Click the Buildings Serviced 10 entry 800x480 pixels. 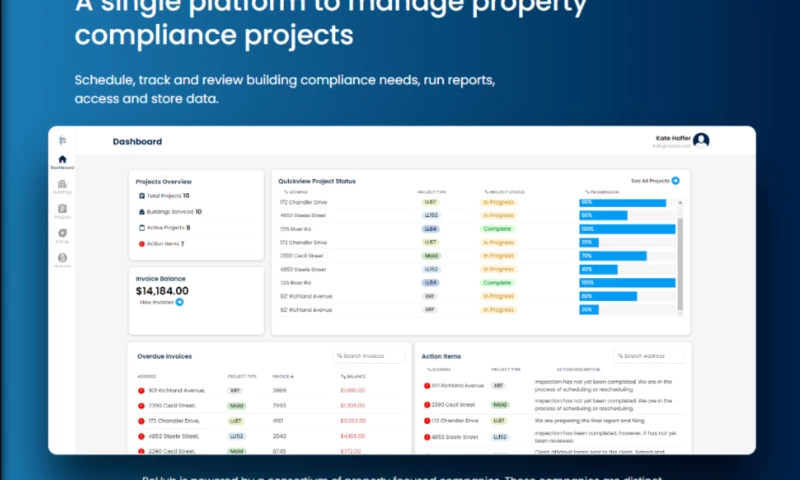pos(170,212)
